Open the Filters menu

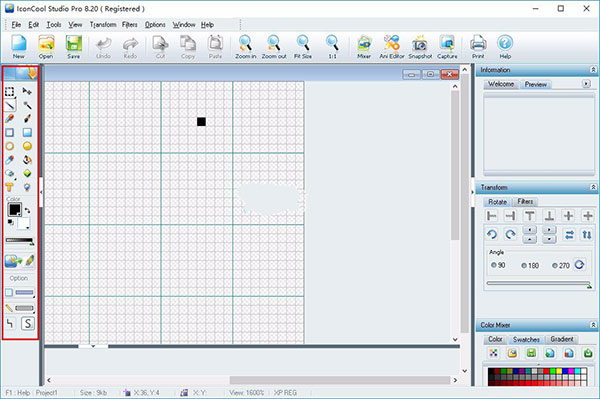pos(130,25)
